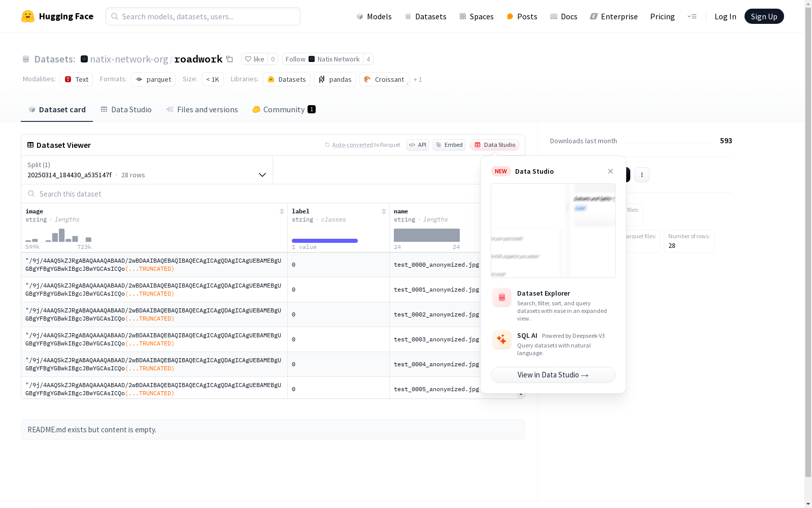Screen dimensions: 812x508
Task: Open Auto-converted to Parquet link
Action: [x=353, y=145]
